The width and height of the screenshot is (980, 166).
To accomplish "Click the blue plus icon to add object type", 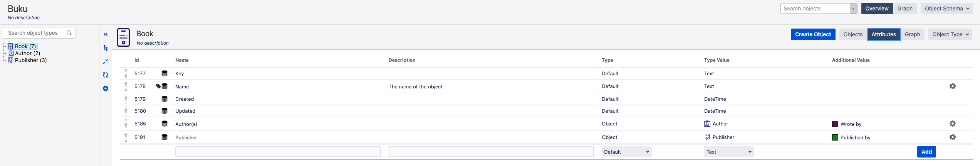I will coord(106,88).
